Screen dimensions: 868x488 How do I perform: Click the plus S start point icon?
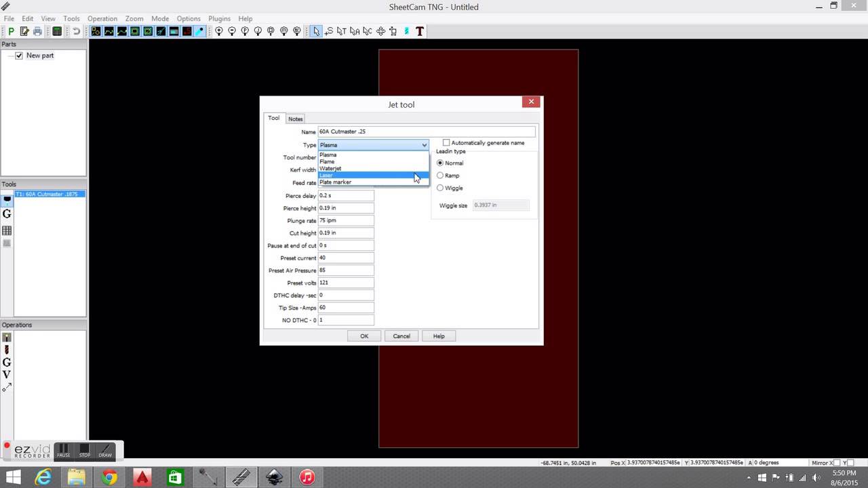[x=329, y=31]
